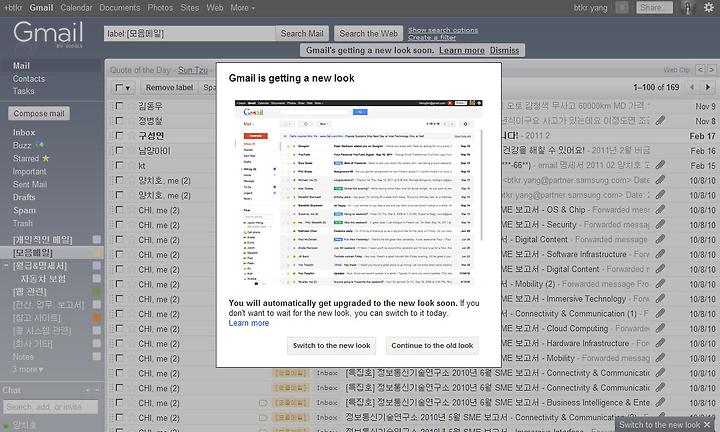Click attachment paperclip on Cloud Computing email
This screenshot has width=720, height=432.
(x=660, y=328)
